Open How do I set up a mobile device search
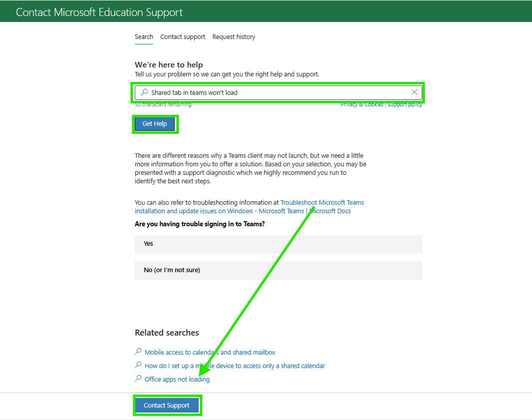Viewport: 532px width, 420px height. pyautogui.click(x=235, y=366)
